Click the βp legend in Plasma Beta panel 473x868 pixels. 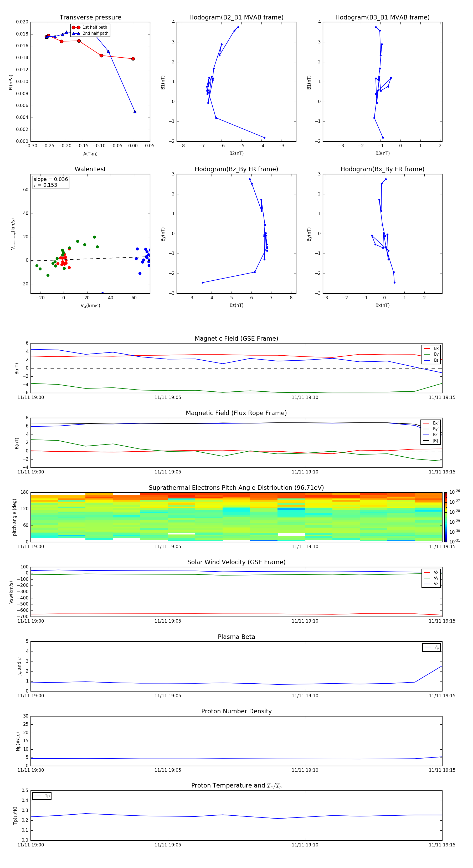pos(431,647)
